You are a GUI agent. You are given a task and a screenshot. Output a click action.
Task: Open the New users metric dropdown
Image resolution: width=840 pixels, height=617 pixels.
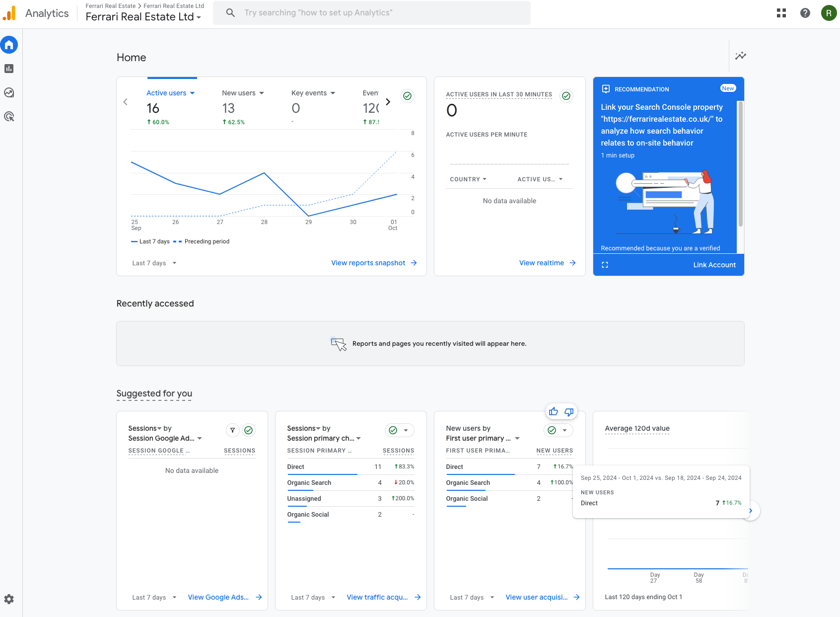243,93
